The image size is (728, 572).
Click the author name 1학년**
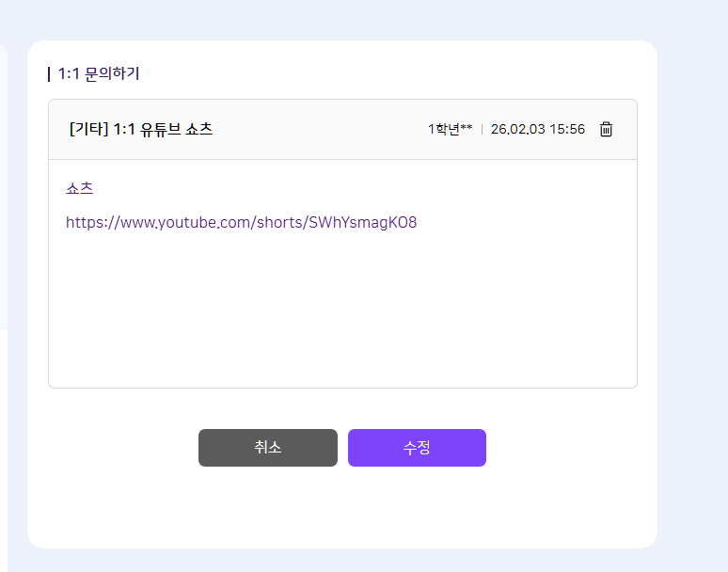click(450, 130)
